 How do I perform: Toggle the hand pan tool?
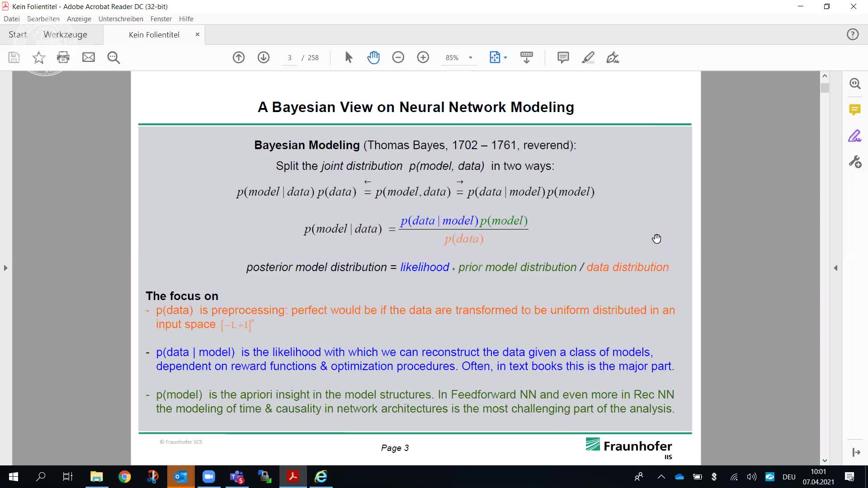[x=373, y=57]
